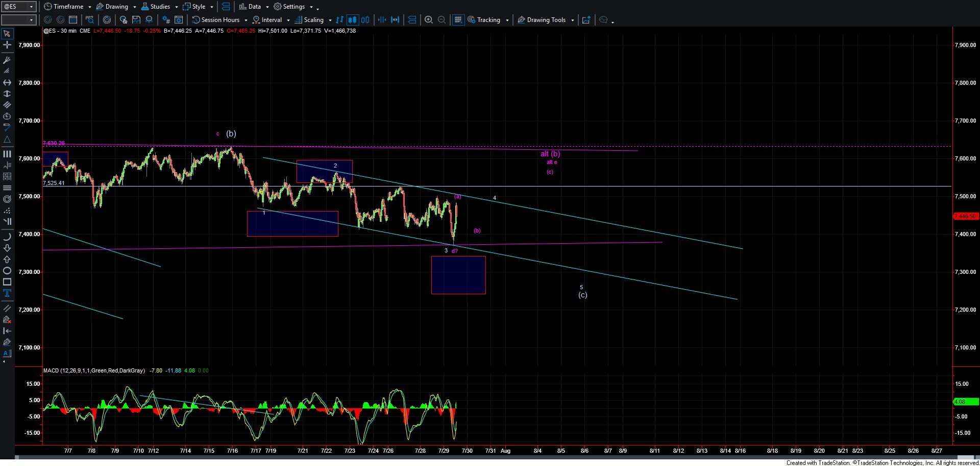Switch to filled candlestick chart style
Image resolution: width=980 pixels, height=466 pixels.
point(352,20)
